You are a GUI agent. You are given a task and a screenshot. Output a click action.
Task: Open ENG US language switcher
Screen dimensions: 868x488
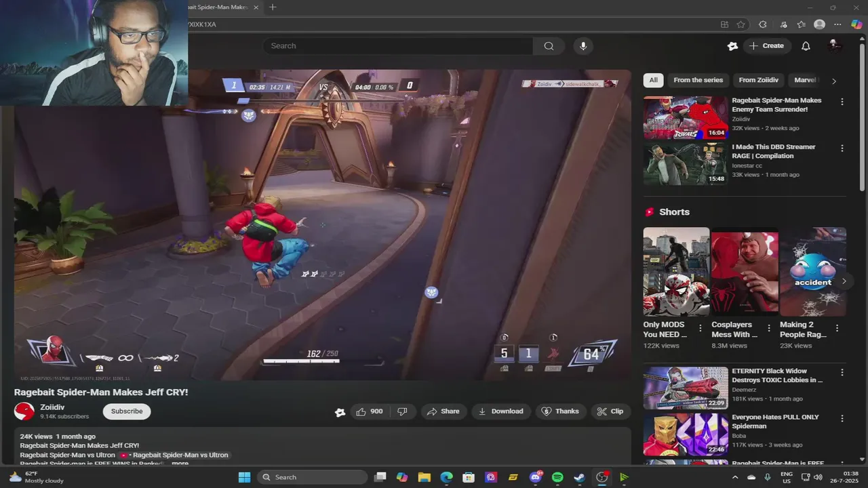click(x=787, y=477)
